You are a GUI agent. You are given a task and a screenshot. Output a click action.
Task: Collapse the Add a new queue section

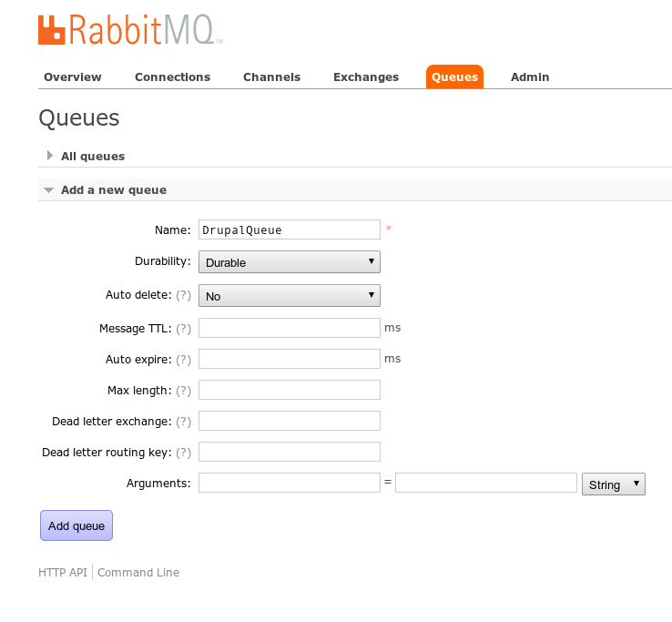tap(114, 190)
